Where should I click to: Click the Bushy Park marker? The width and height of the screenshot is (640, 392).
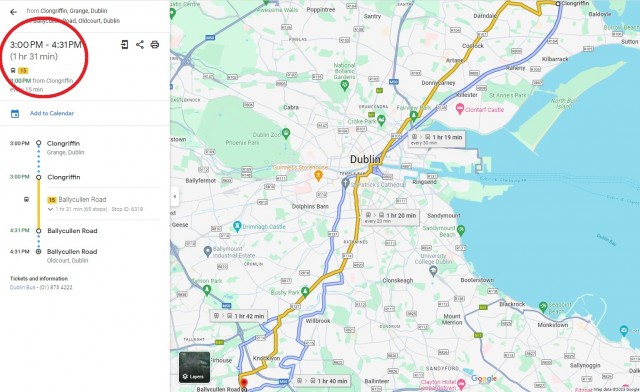[305, 292]
